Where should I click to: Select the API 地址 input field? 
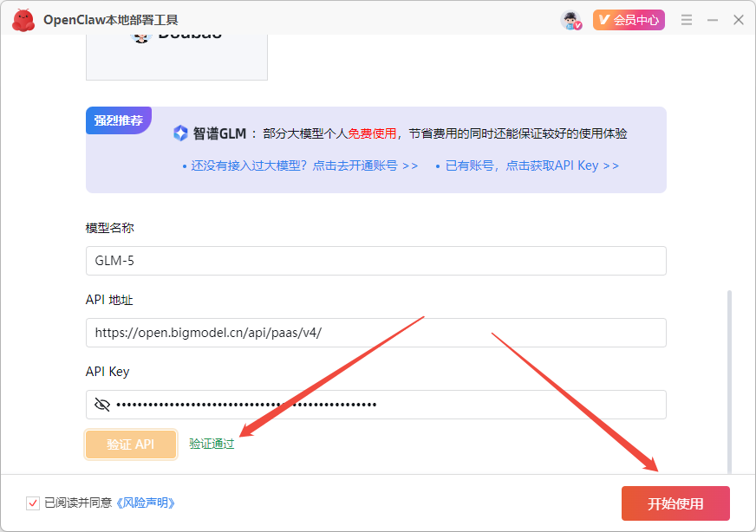[375, 333]
